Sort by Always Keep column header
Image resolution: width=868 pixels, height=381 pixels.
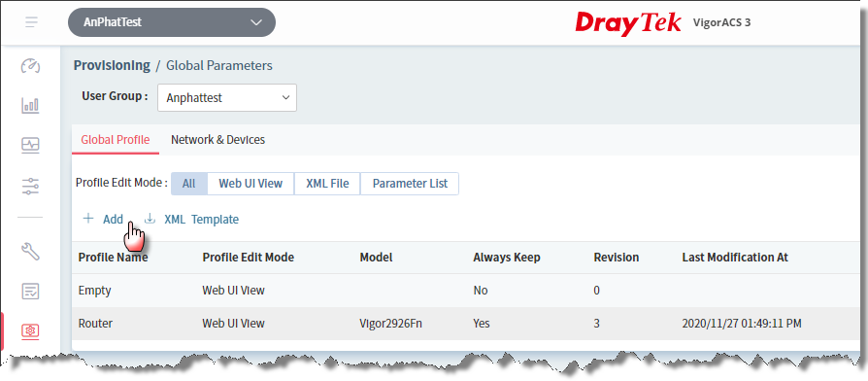coord(507,258)
